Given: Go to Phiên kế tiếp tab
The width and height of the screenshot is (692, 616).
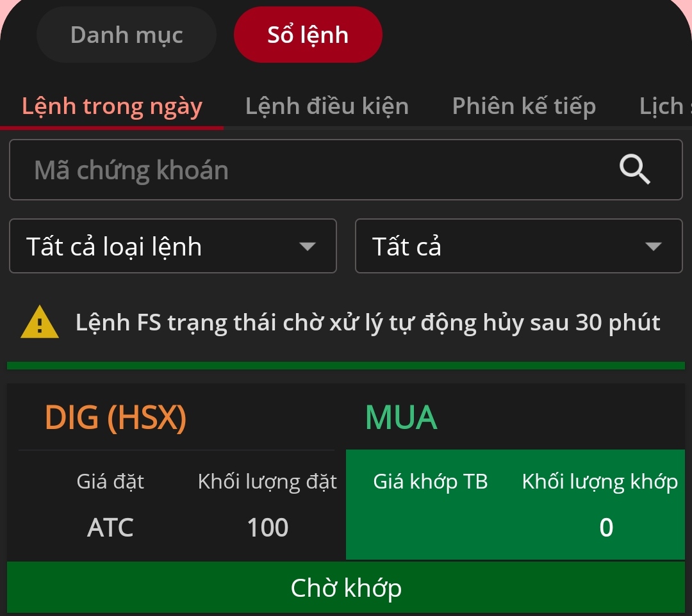Looking at the screenshot, I should (x=523, y=106).
